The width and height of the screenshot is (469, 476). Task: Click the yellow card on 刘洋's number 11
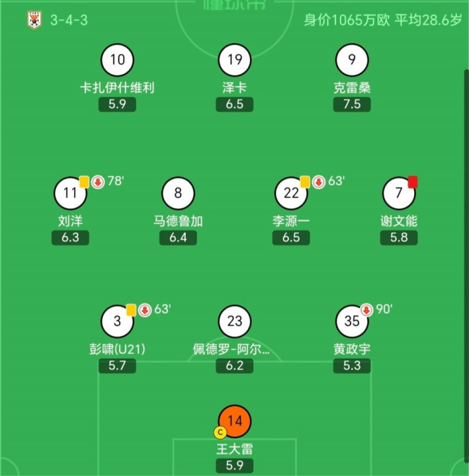(84, 182)
